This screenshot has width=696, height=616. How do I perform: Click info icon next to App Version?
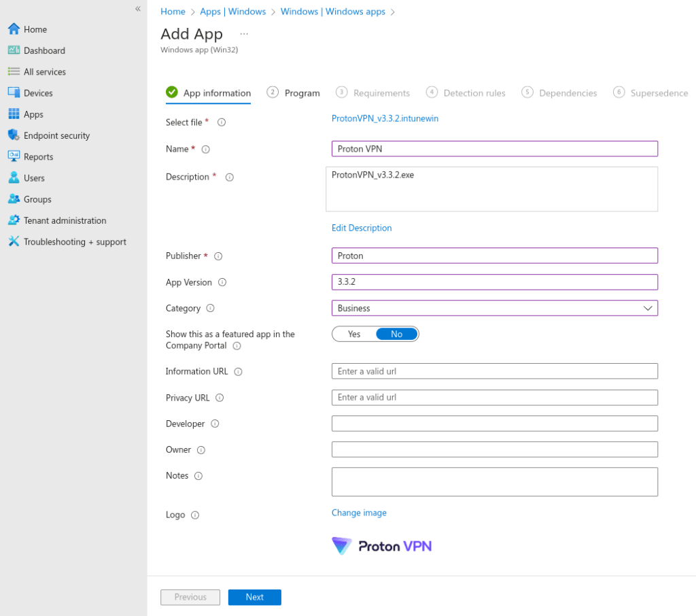222,282
